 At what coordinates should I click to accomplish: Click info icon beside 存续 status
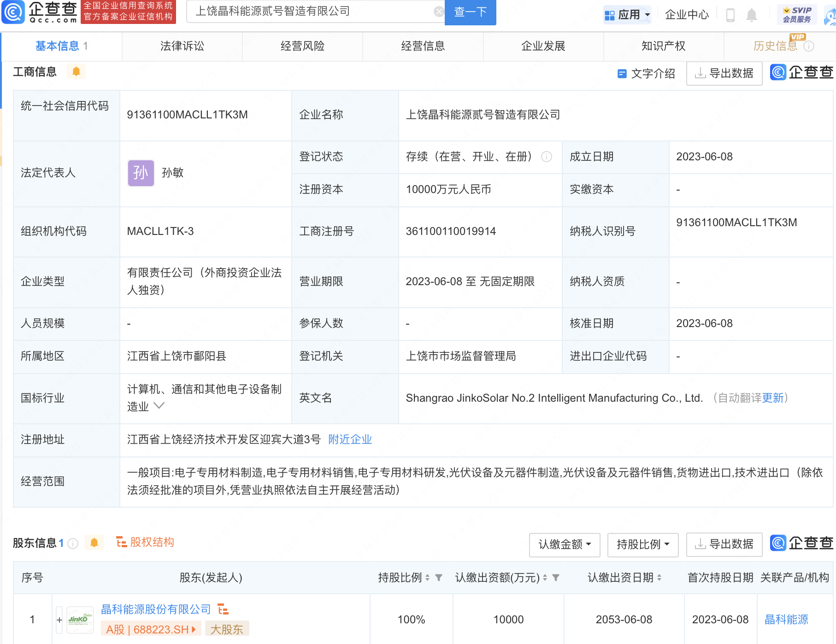[x=547, y=157]
